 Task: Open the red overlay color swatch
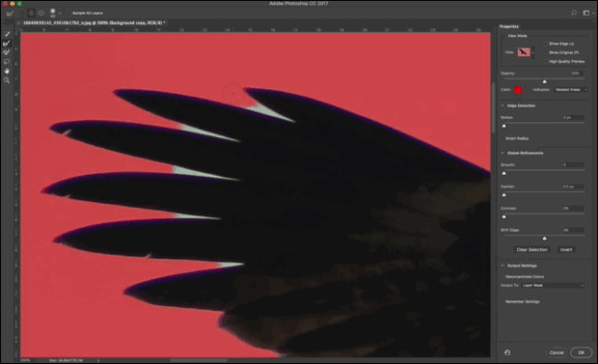coord(518,90)
